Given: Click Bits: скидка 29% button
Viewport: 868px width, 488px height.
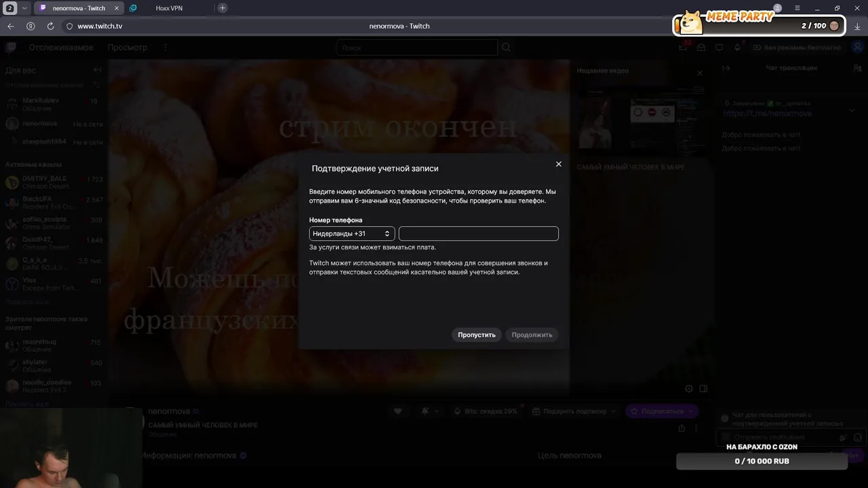Looking at the screenshot, I should click(485, 411).
